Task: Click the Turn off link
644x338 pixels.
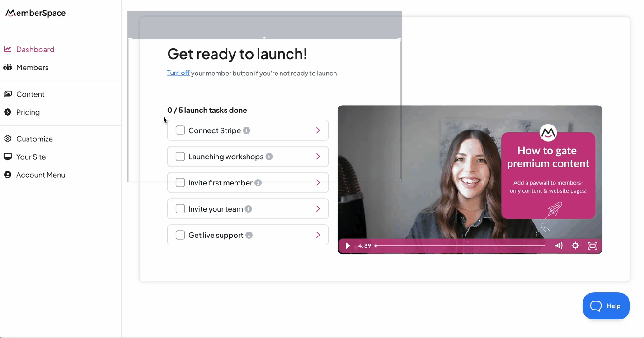Action: pos(179,73)
